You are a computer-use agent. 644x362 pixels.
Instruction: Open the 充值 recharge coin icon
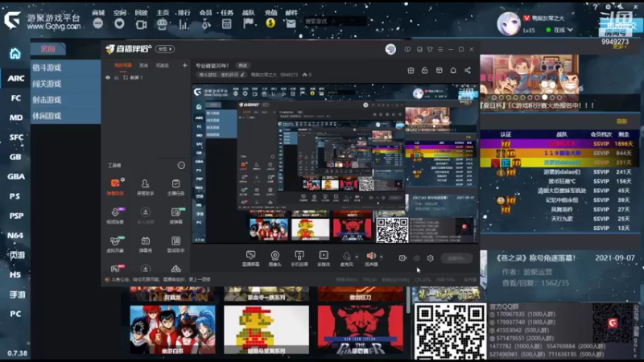[270, 23]
